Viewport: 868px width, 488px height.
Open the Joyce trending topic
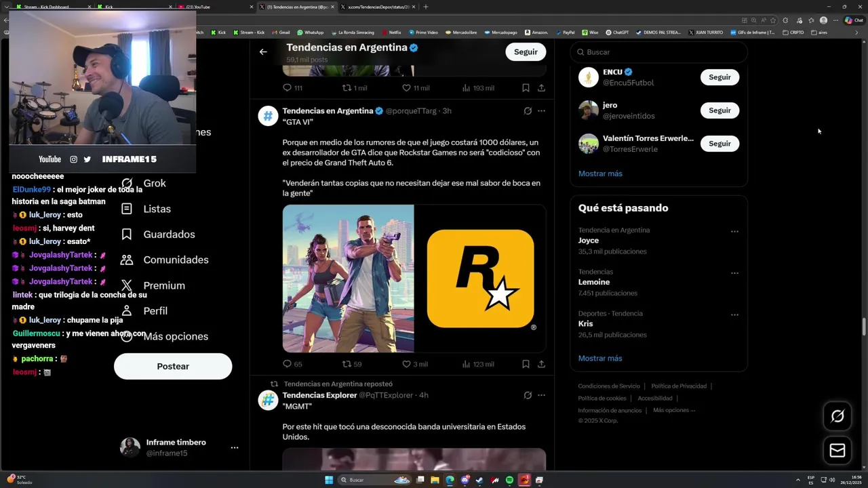pyautogui.click(x=589, y=241)
